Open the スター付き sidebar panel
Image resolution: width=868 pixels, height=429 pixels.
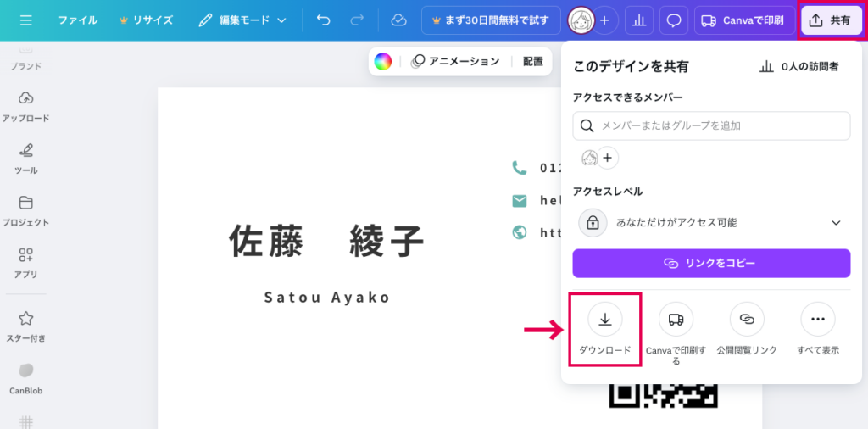(25, 326)
